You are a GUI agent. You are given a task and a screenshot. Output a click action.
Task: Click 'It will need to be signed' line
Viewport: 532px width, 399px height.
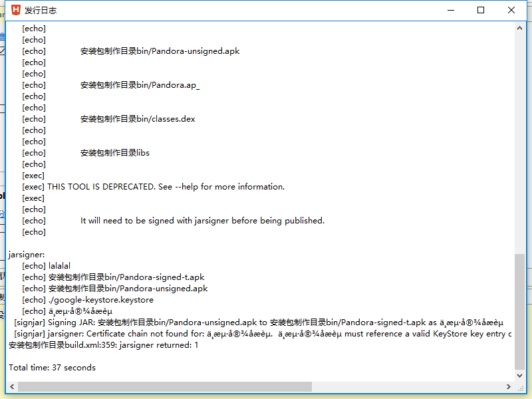pos(174,221)
